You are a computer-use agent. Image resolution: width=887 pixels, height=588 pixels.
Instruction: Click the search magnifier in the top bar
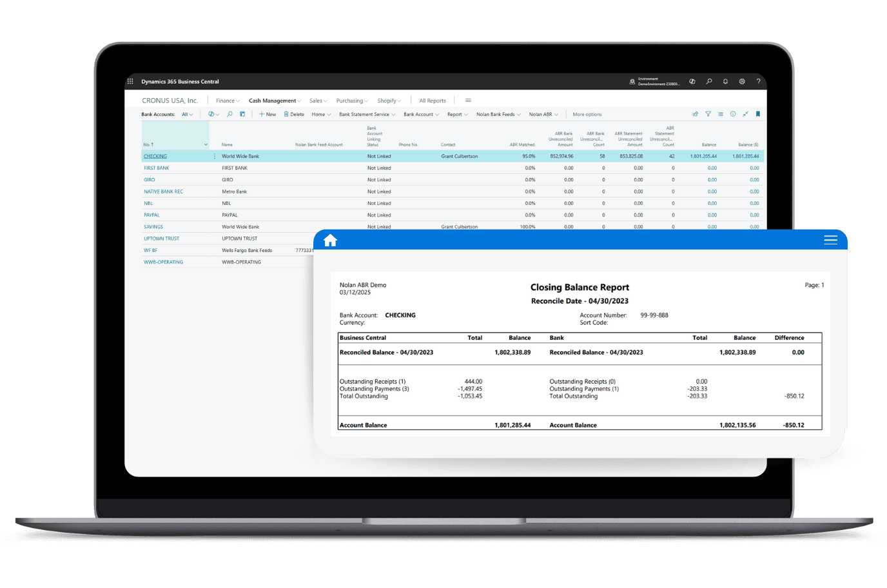(x=709, y=81)
